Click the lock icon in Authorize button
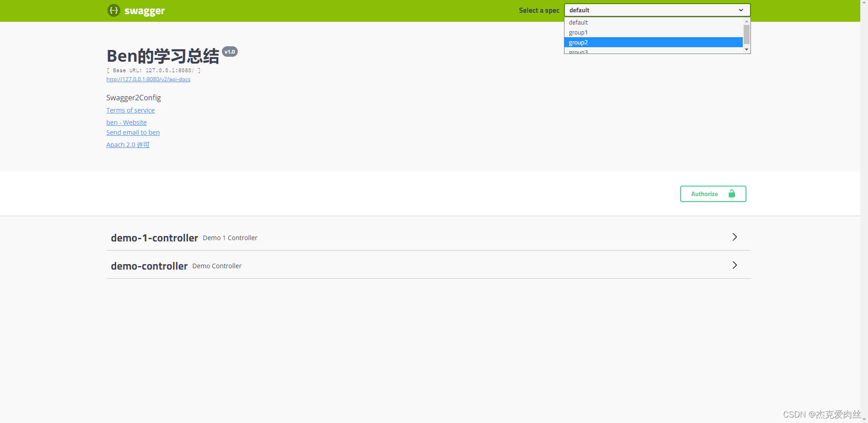This screenshot has height=423, width=868. tap(731, 194)
